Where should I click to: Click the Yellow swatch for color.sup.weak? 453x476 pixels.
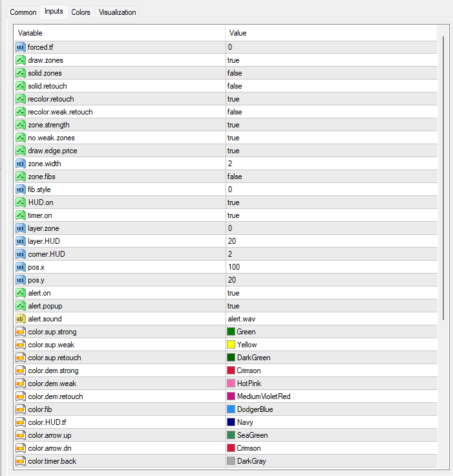231,345
